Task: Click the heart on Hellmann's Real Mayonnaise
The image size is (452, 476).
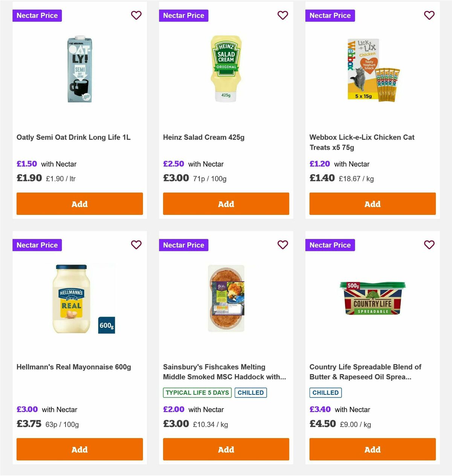Action: (x=136, y=245)
